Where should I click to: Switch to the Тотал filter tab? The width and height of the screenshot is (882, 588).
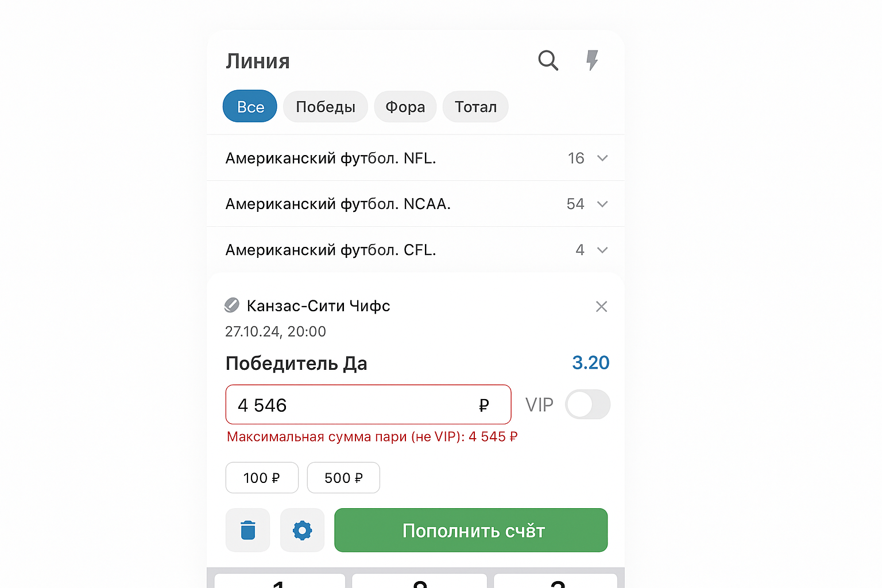(x=475, y=107)
